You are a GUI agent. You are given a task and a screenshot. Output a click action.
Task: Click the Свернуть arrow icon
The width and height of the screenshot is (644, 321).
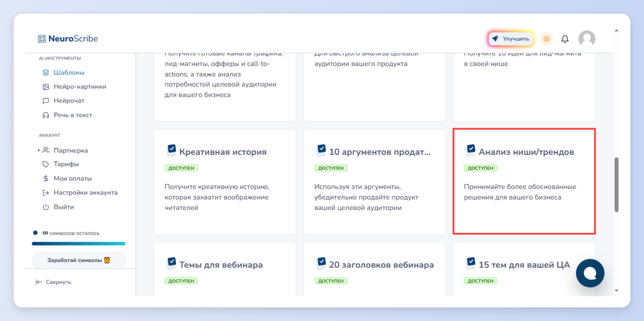[x=39, y=282]
